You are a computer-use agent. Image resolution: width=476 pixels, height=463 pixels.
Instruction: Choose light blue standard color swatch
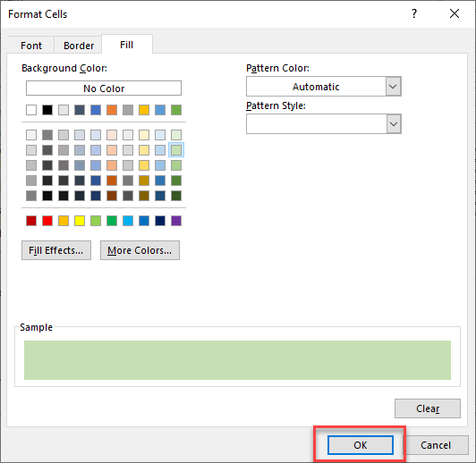click(x=128, y=221)
